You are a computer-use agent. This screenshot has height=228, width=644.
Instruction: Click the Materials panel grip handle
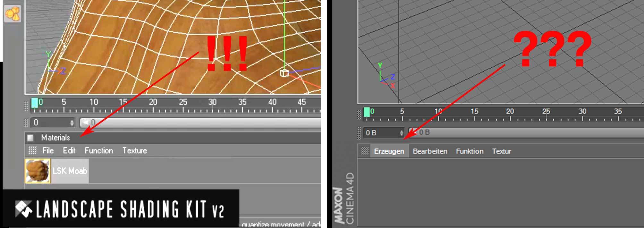33,150
